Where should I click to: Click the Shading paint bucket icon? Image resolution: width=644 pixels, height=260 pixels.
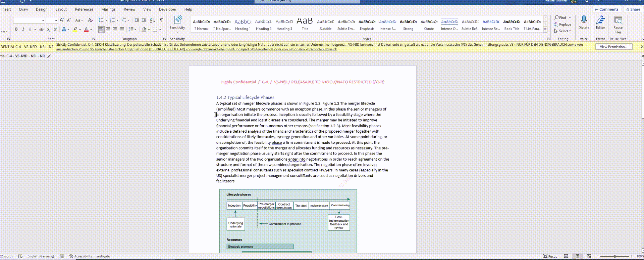point(144,30)
